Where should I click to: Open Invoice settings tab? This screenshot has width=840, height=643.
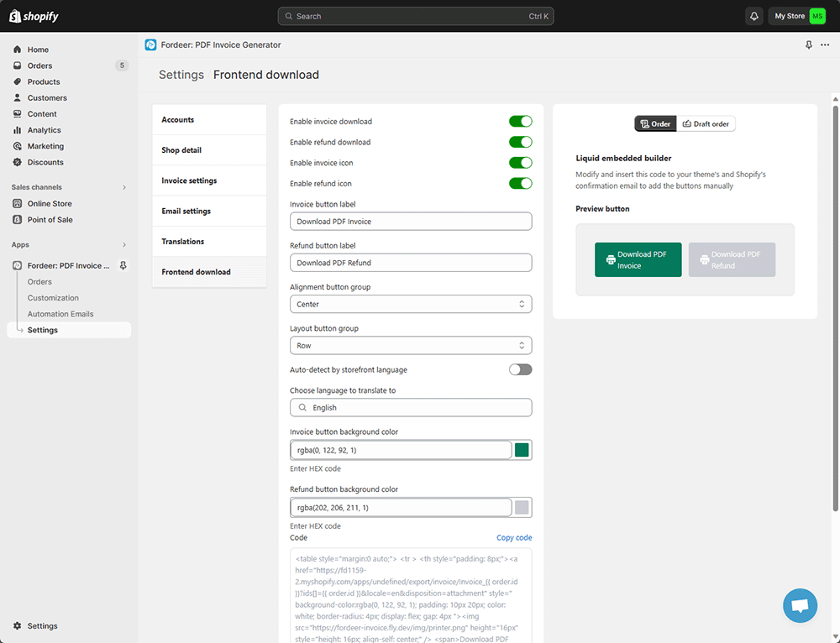click(209, 180)
